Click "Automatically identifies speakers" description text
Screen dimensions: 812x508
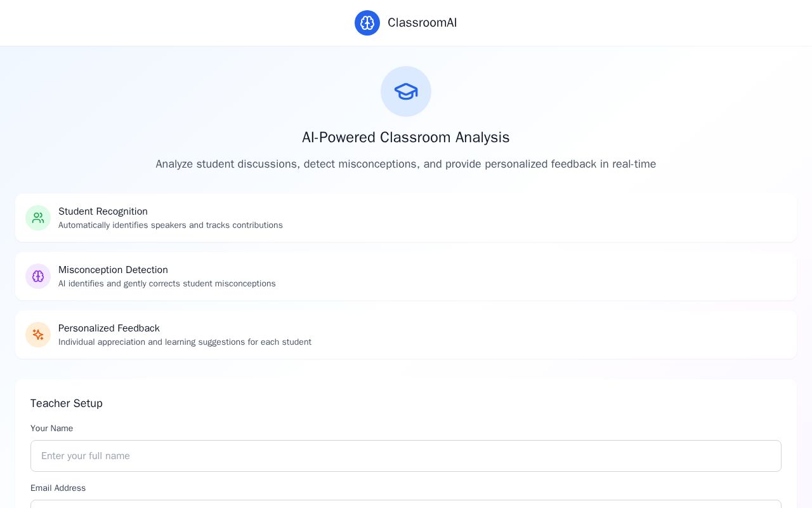[x=171, y=225]
